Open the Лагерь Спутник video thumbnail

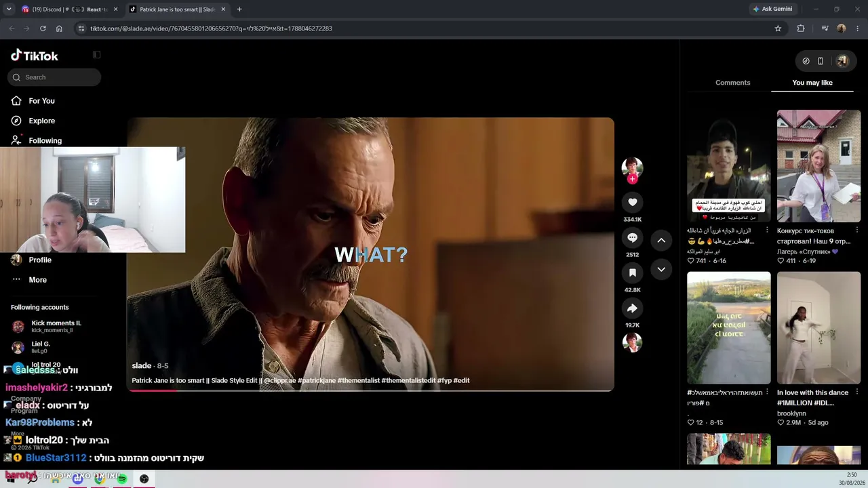[x=818, y=166]
